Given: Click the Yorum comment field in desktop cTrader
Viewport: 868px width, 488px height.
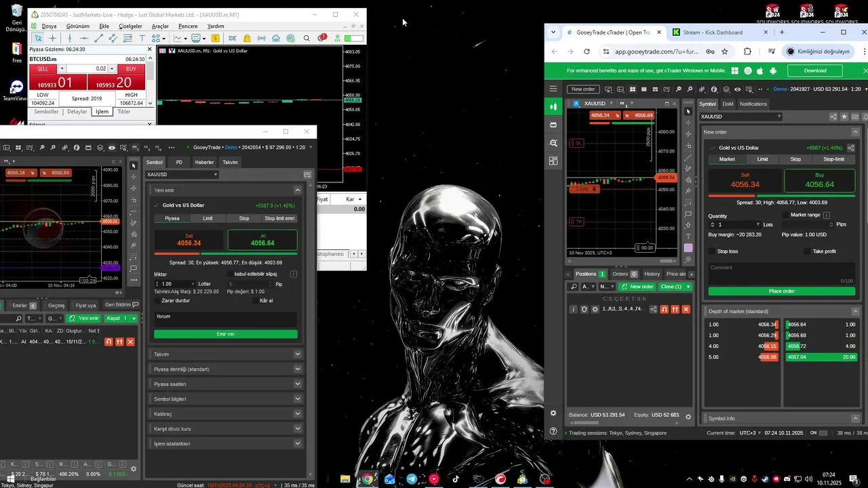Looking at the screenshot, I should pos(226,319).
